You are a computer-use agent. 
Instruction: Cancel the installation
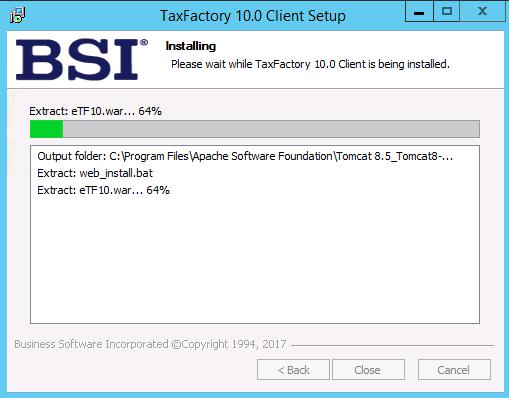tap(454, 370)
